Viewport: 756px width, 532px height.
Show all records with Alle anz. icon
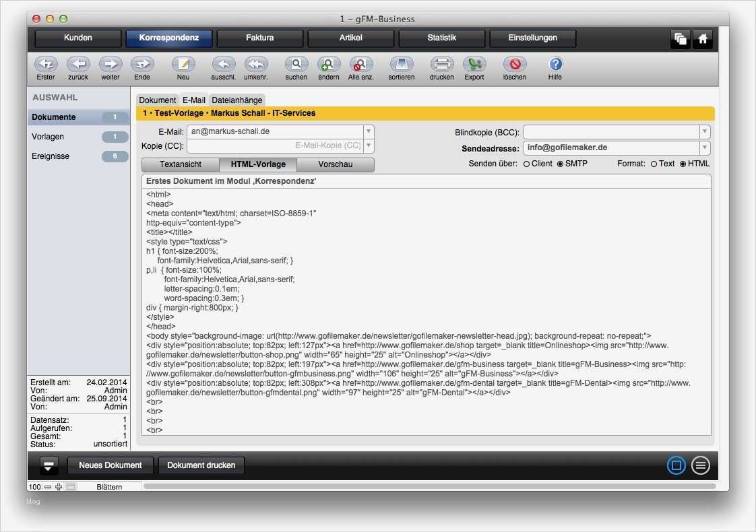point(360,64)
